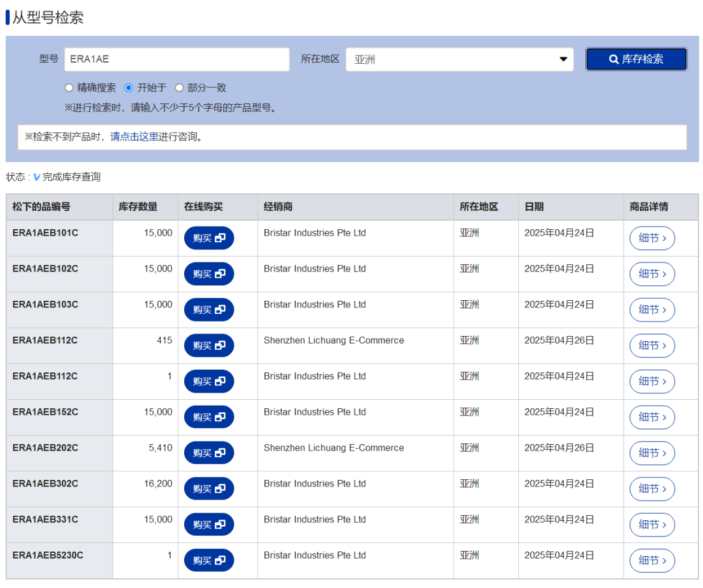Open 细节 details for ERA1AEB5230C
This screenshot has height=588, width=703.
click(652, 561)
